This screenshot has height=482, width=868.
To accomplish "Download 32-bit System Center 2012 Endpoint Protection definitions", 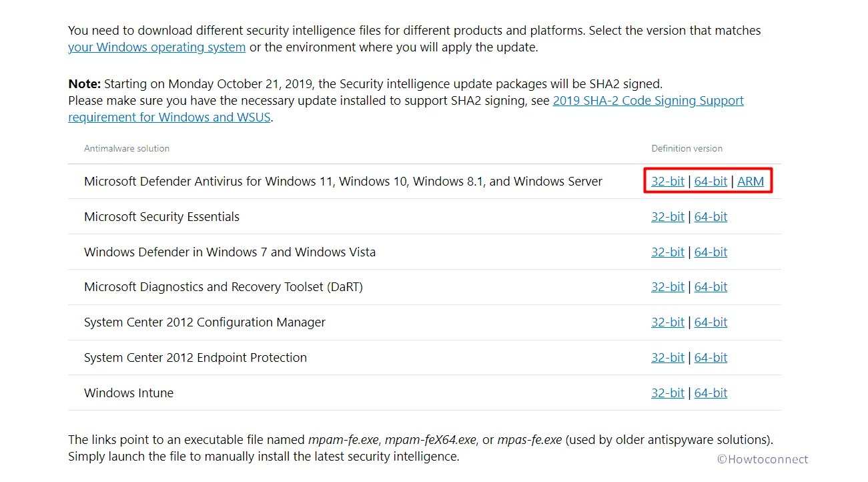I will tap(667, 357).
